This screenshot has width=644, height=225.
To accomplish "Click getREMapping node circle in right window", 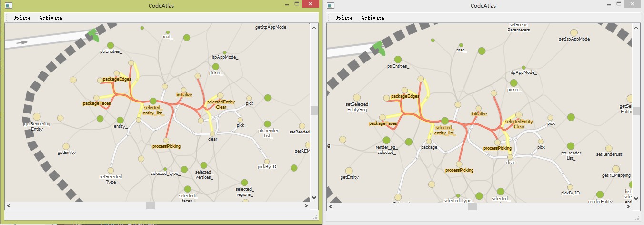I will click(x=616, y=169).
